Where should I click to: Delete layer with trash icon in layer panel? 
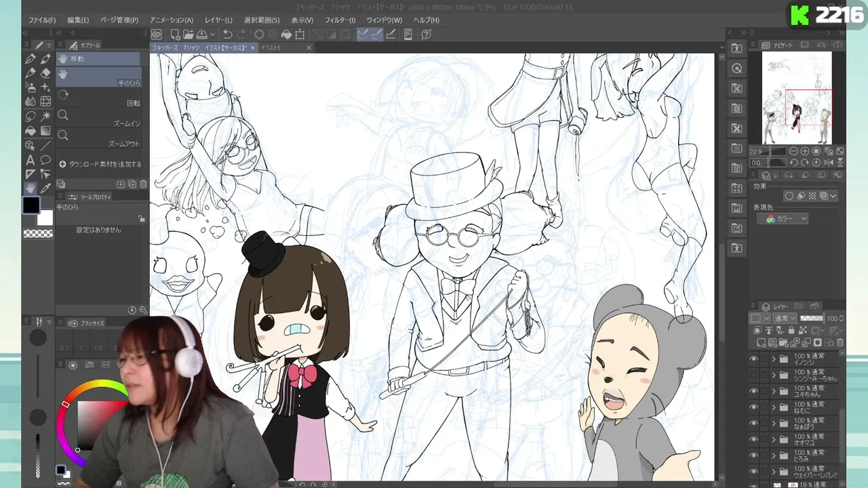pos(840,343)
